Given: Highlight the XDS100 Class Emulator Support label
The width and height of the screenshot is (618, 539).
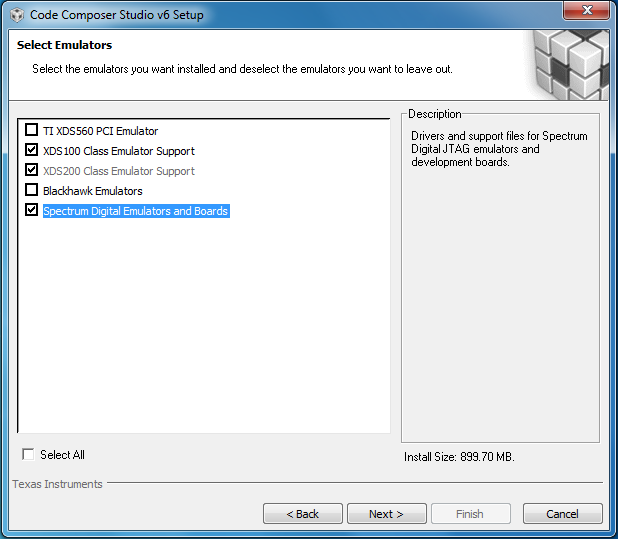Looking at the screenshot, I should (118, 151).
